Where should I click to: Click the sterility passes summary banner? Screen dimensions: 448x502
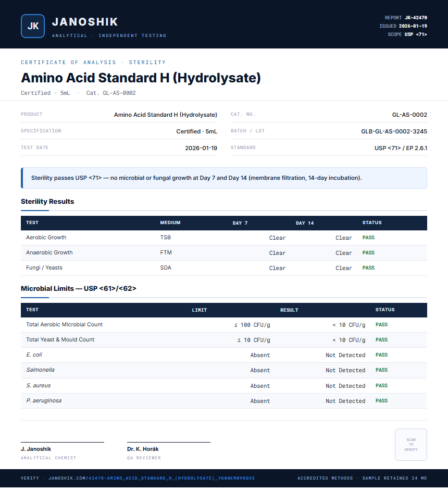click(224, 178)
